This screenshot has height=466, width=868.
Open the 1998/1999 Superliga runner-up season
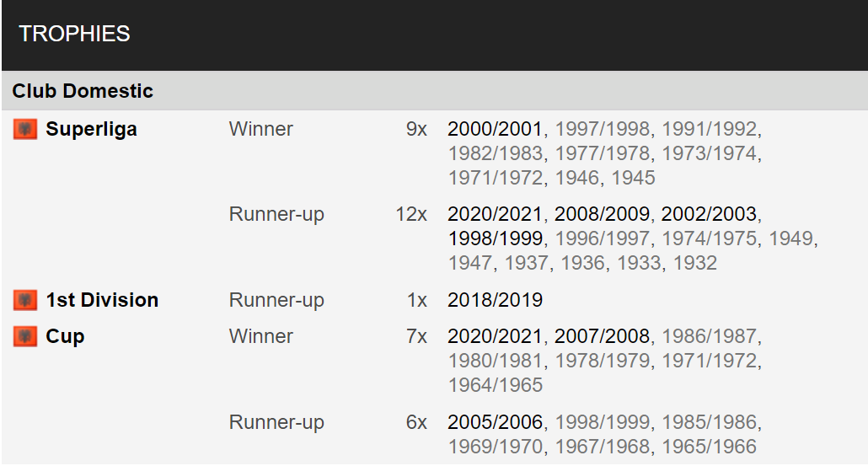point(495,238)
